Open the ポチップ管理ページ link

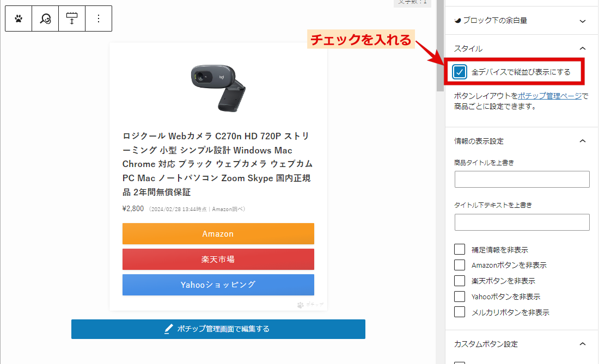550,96
